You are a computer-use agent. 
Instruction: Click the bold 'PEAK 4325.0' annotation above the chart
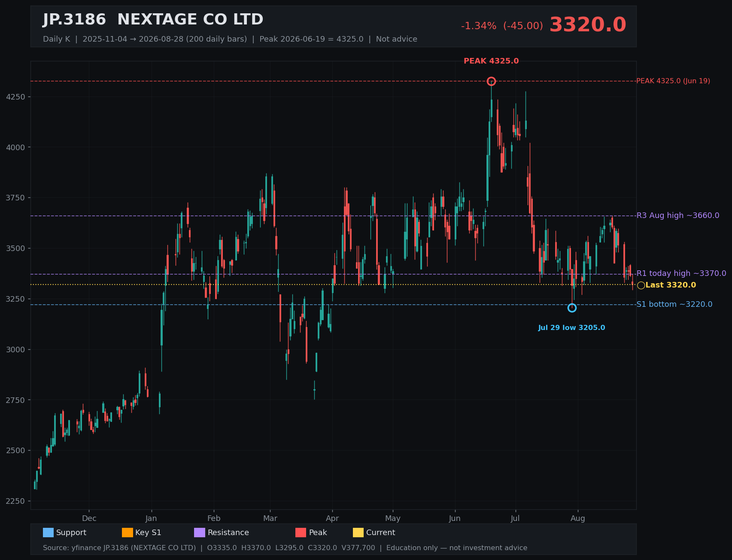click(x=491, y=61)
